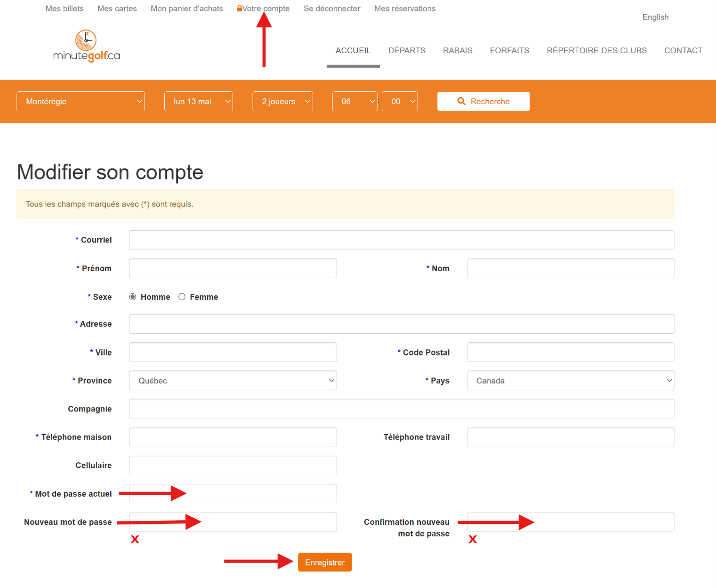Switch language to English
716x588 pixels.
[655, 17]
